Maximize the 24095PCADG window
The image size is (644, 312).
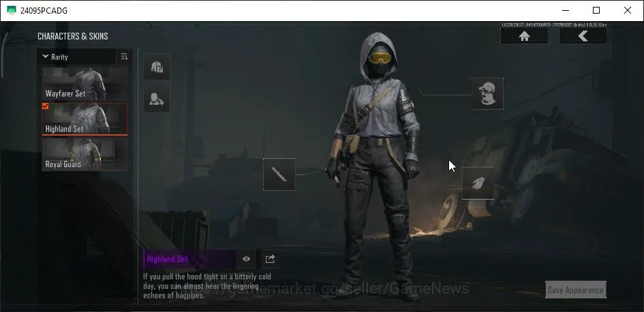[x=596, y=10]
